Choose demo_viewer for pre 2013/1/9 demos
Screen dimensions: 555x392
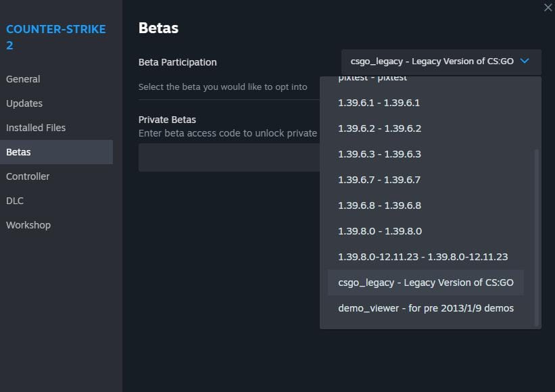(x=425, y=308)
